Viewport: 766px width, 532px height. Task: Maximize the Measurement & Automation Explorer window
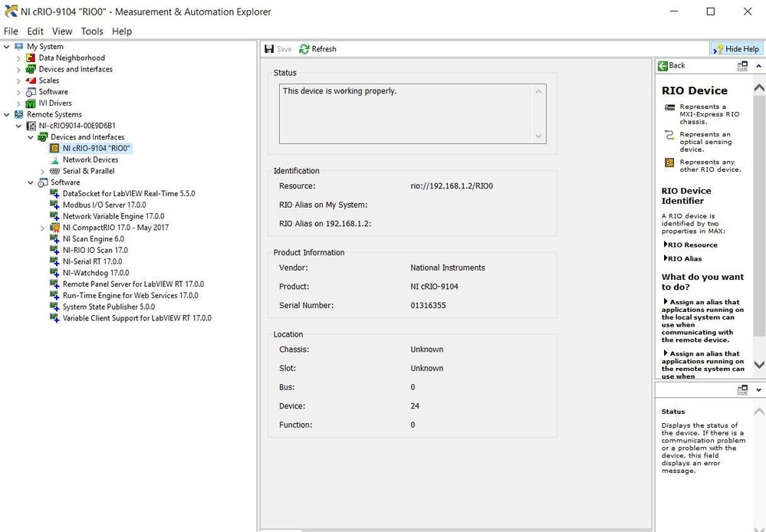coord(711,11)
